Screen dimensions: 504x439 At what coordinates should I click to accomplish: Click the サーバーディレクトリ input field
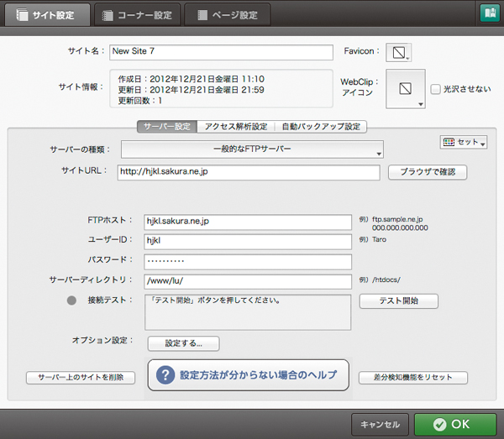pyautogui.click(x=248, y=282)
